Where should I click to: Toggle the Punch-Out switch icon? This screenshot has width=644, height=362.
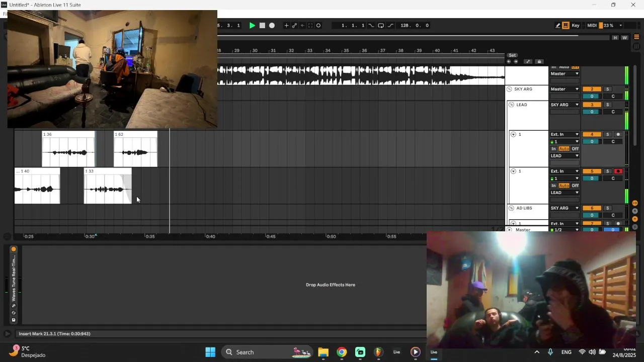[x=390, y=26]
